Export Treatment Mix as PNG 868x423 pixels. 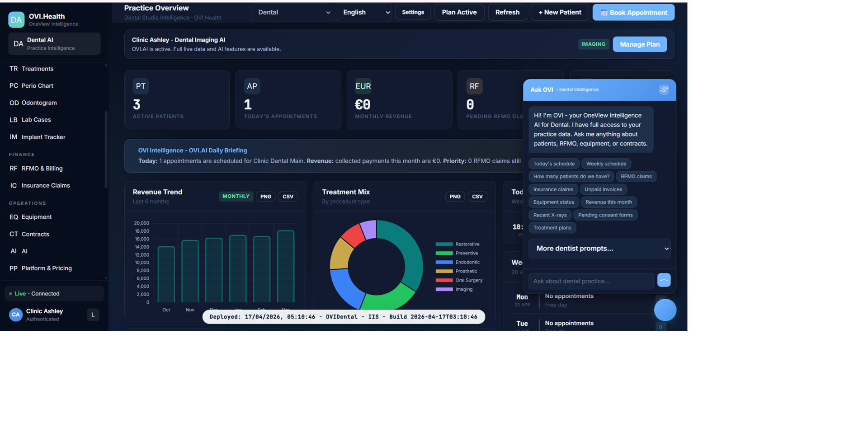point(455,197)
